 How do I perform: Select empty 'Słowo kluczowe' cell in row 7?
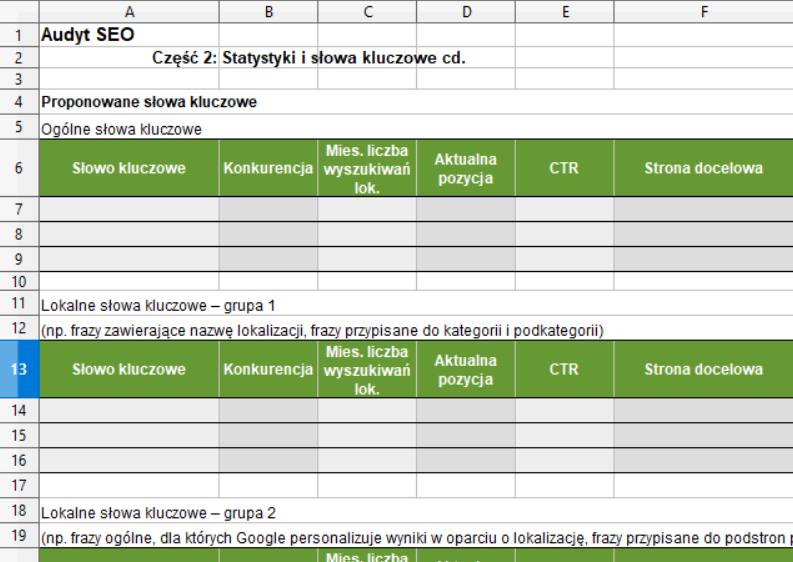(x=129, y=209)
